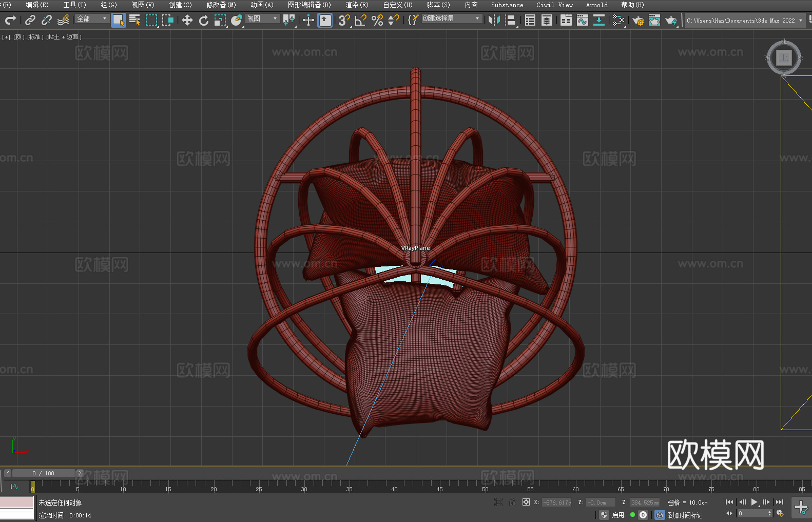Viewport: 812px width, 522px height.
Task: Activate the Select and Scale tool
Action: click(x=220, y=20)
